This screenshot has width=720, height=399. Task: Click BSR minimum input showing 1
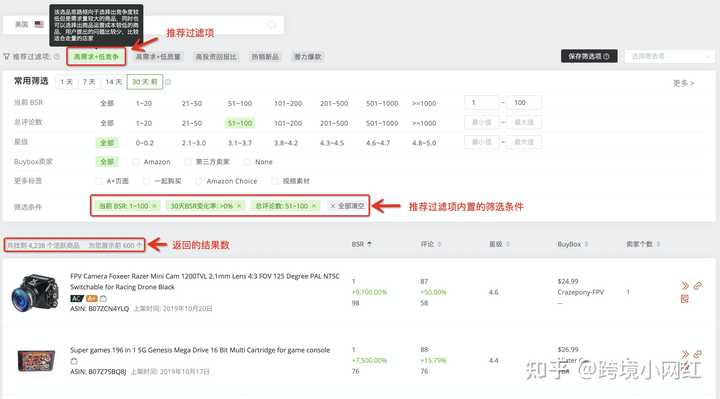481,102
